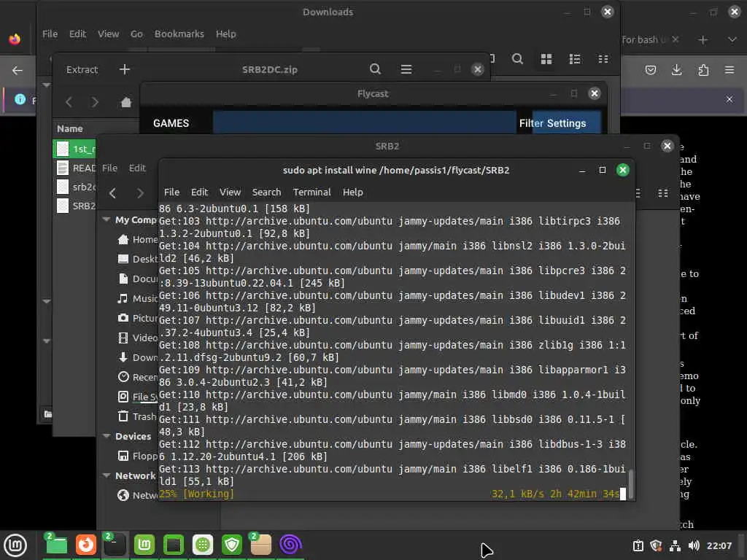Select the READ file row in archive
This screenshot has width=747, height=560.
(74, 168)
